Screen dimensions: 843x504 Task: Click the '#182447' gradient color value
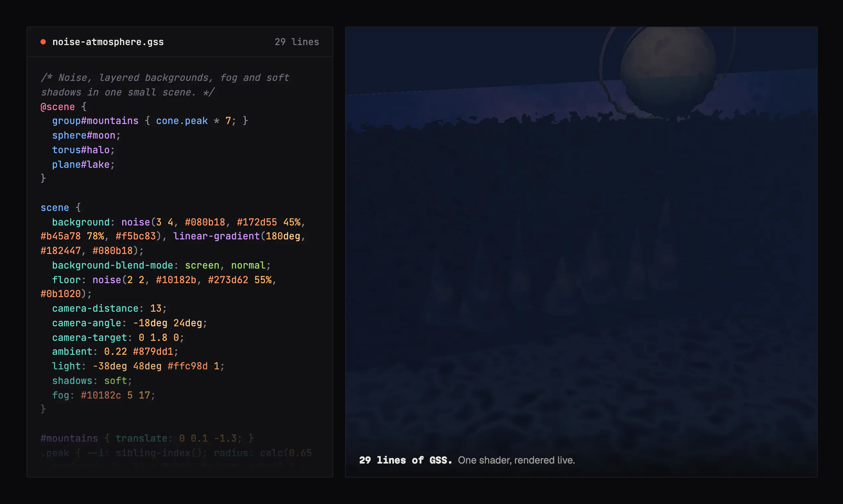(60, 251)
